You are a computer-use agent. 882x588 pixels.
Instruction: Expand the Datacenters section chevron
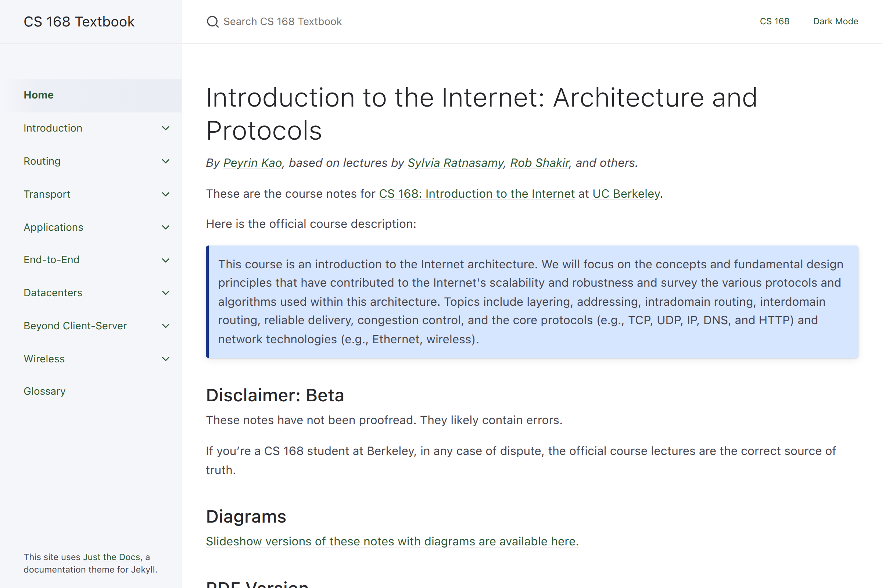(166, 293)
